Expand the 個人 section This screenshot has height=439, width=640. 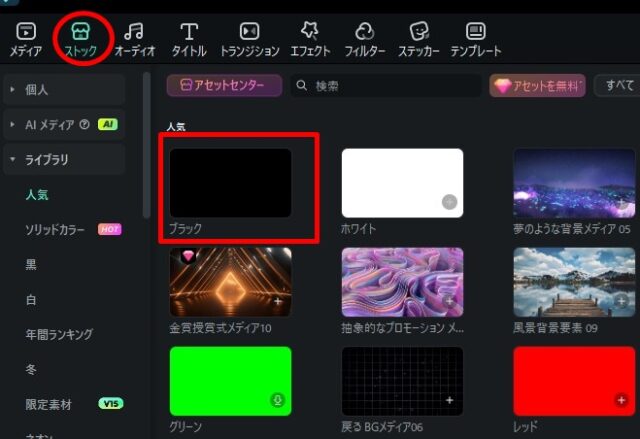(12, 89)
